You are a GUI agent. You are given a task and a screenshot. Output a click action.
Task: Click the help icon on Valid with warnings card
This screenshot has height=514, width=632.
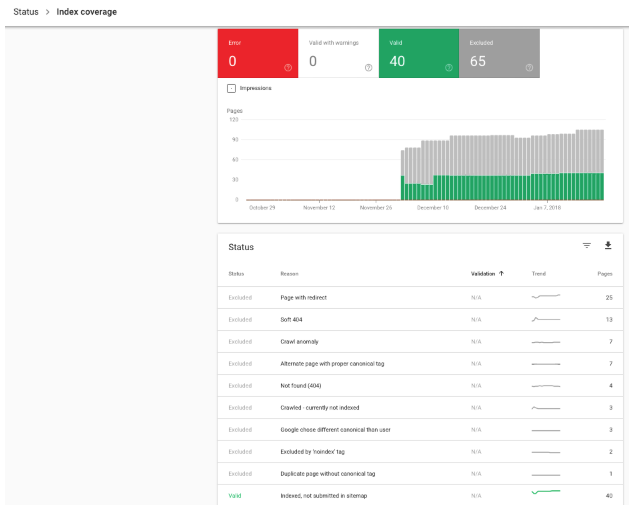[x=368, y=68]
